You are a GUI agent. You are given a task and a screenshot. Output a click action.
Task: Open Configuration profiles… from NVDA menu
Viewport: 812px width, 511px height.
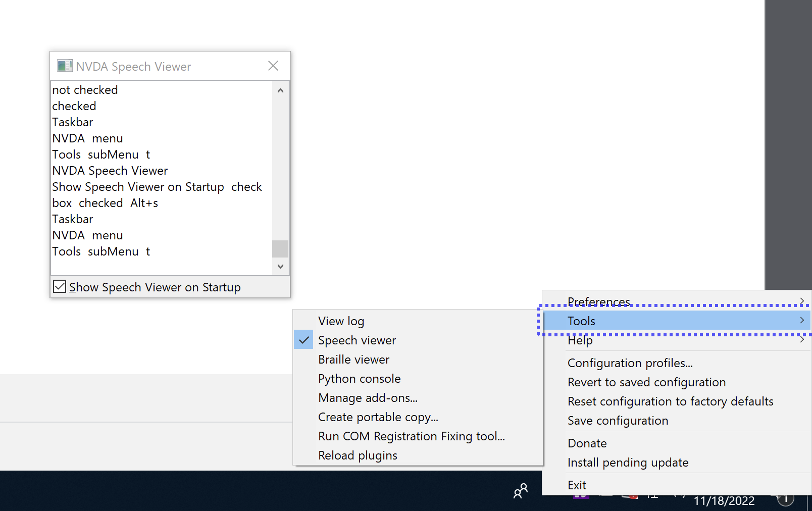[x=677, y=363]
